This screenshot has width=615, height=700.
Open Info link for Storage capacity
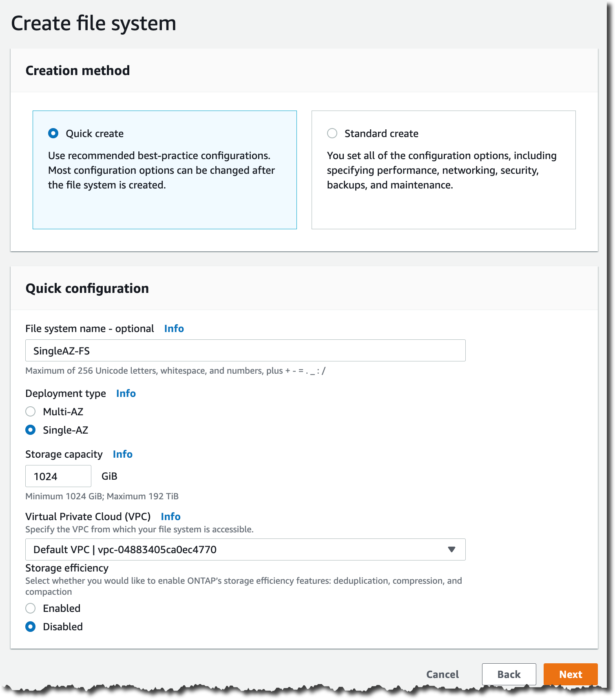click(x=122, y=454)
